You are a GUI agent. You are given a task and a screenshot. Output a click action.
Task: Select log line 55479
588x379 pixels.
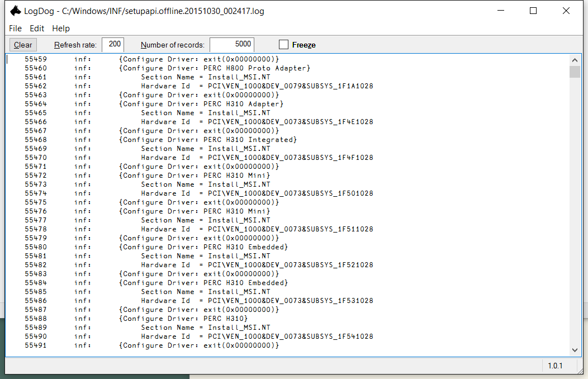click(x=152, y=239)
